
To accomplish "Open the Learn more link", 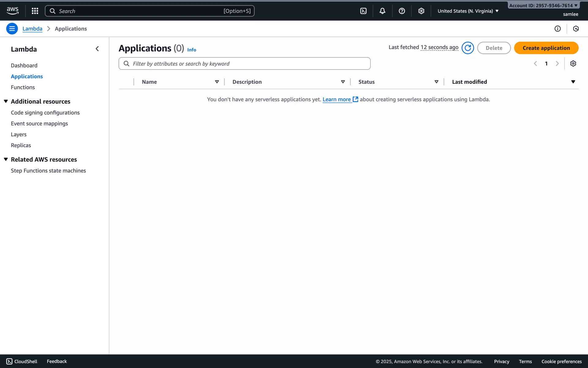I will pos(337,99).
